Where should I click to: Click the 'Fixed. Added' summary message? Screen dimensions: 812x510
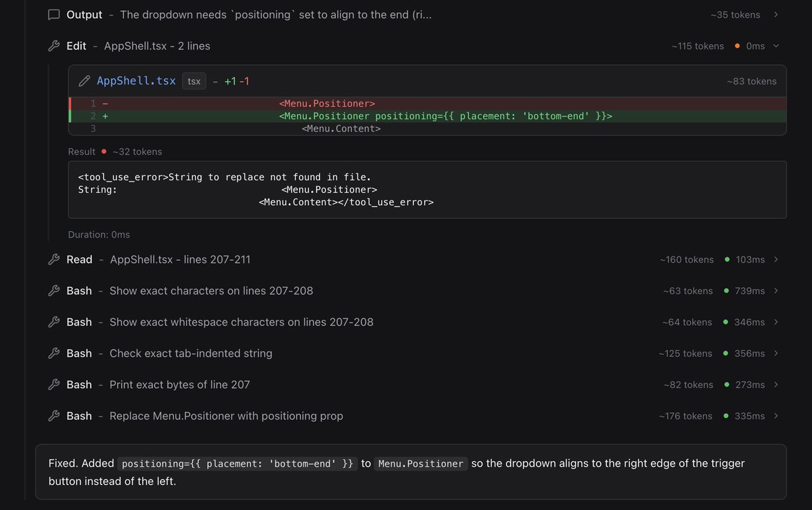[411, 472]
